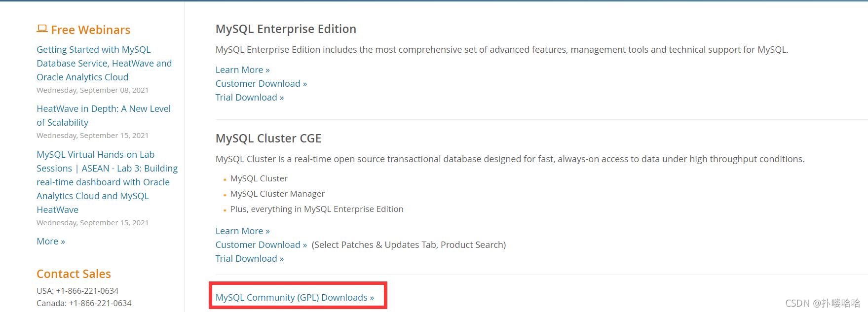
Task: Click Learn More under MySQL Cluster CGE
Action: 242,231
